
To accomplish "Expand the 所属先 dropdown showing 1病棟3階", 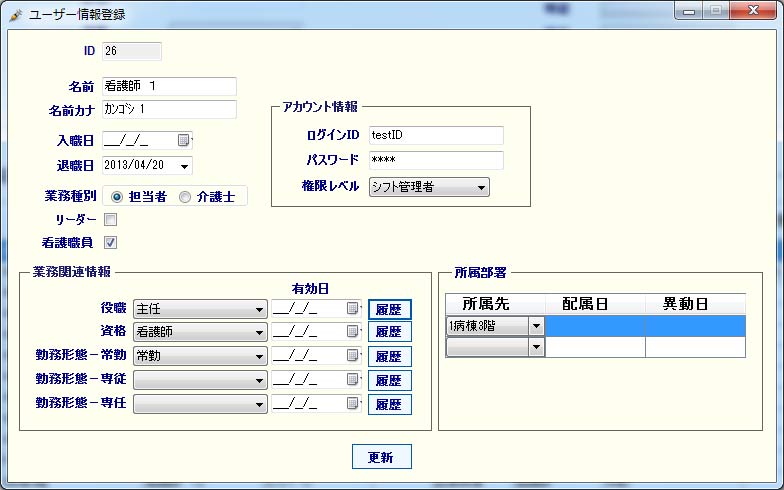I will point(536,325).
